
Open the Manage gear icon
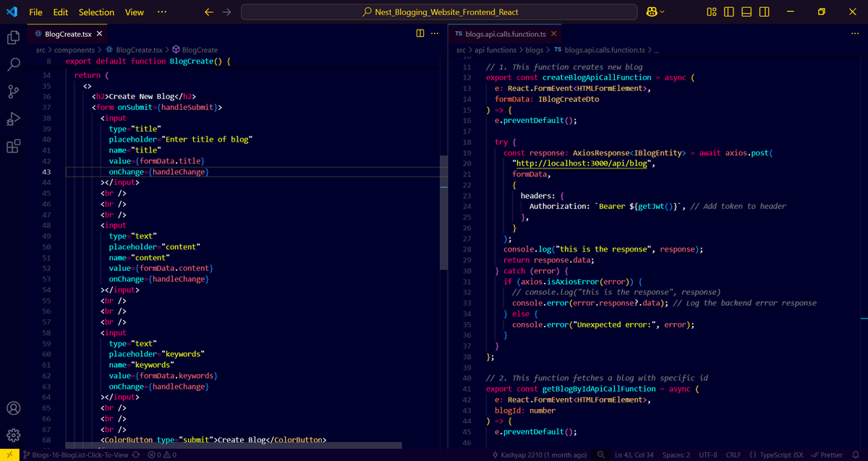click(x=13, y=435)
